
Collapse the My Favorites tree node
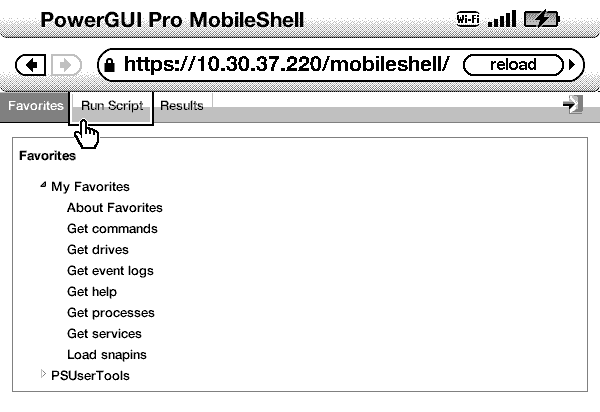[43, 186]
